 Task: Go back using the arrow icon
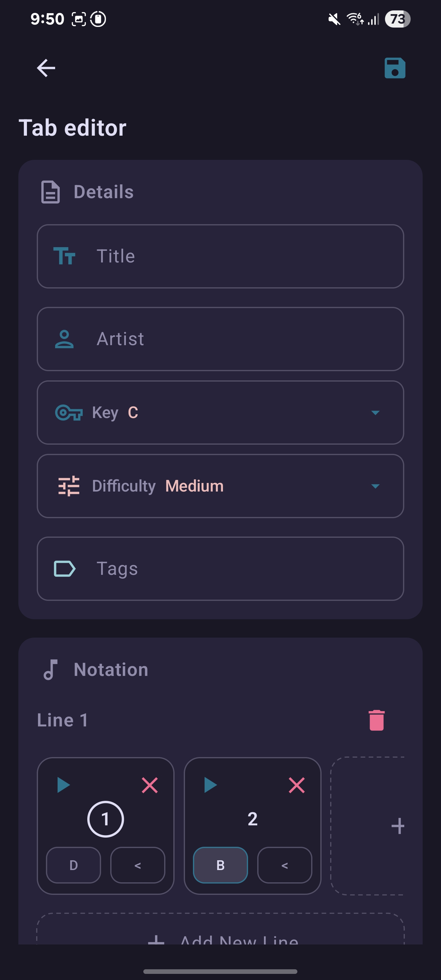click(x=46, y=68)
